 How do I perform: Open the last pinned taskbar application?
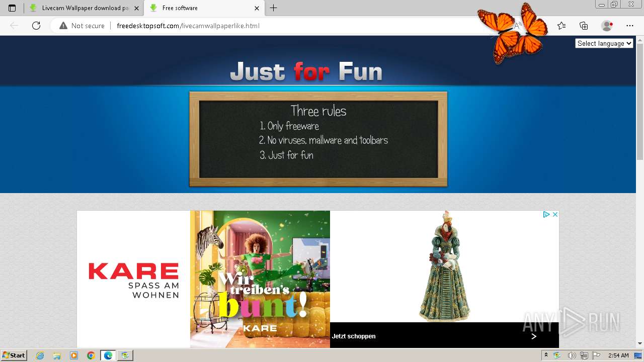[x=125, y=355]
